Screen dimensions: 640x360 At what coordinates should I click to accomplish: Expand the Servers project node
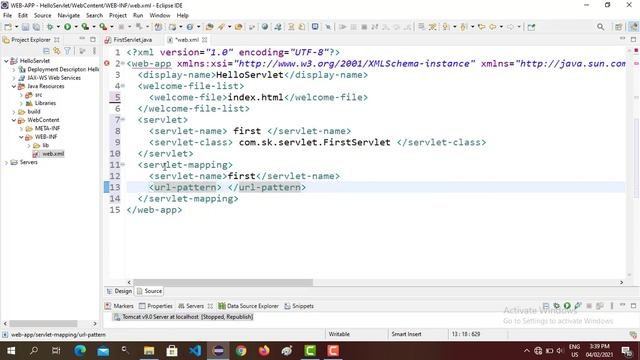click(x=6, y=162)
